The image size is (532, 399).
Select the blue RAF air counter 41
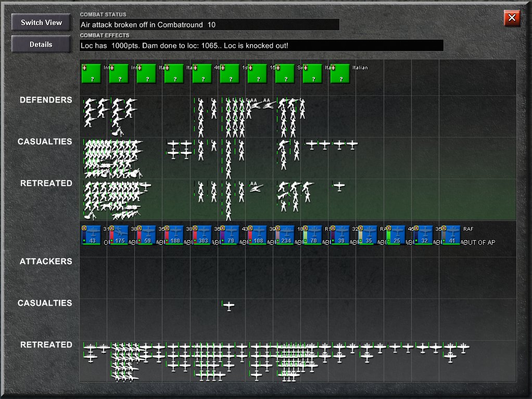coord(451,235)
